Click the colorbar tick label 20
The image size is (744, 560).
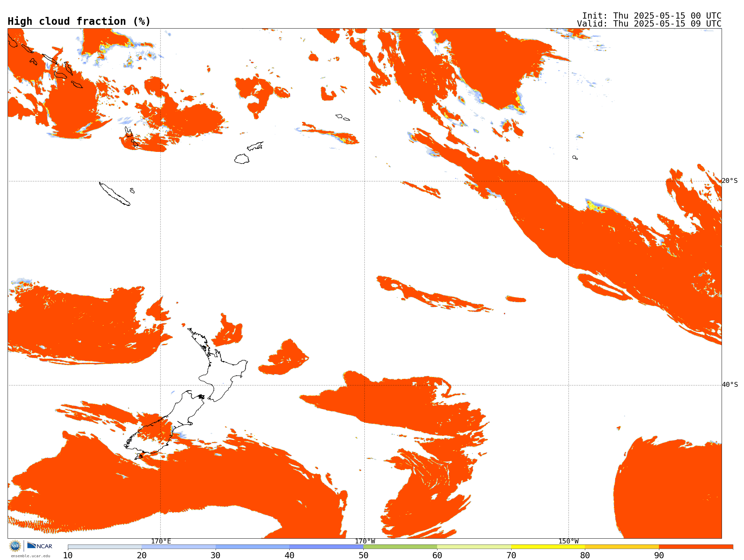click(x=142, y=556)
